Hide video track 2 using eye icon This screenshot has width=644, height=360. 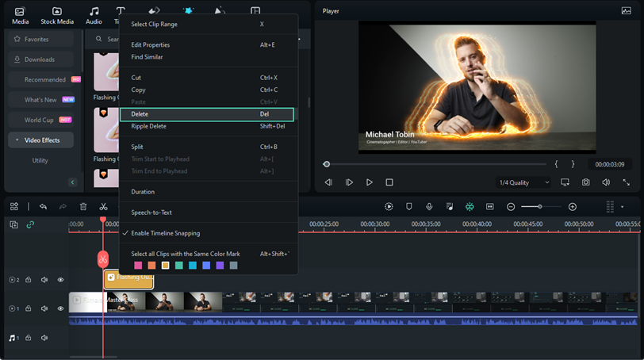[x=60, y=280]
